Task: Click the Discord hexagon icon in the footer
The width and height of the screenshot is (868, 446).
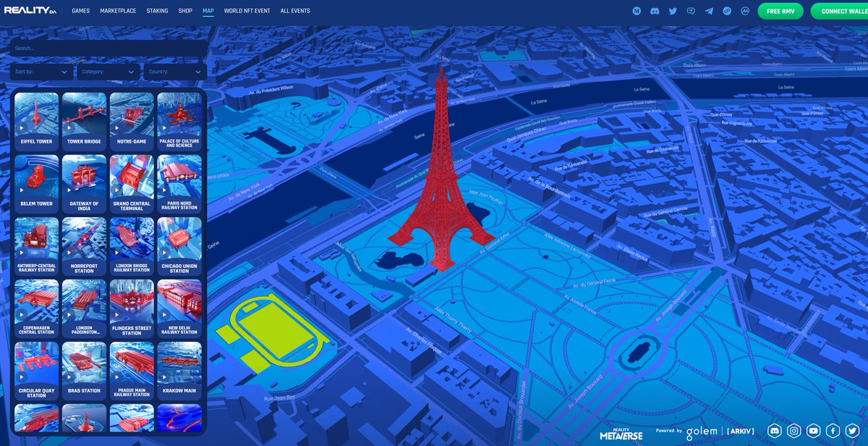Action: coord(775,432)
